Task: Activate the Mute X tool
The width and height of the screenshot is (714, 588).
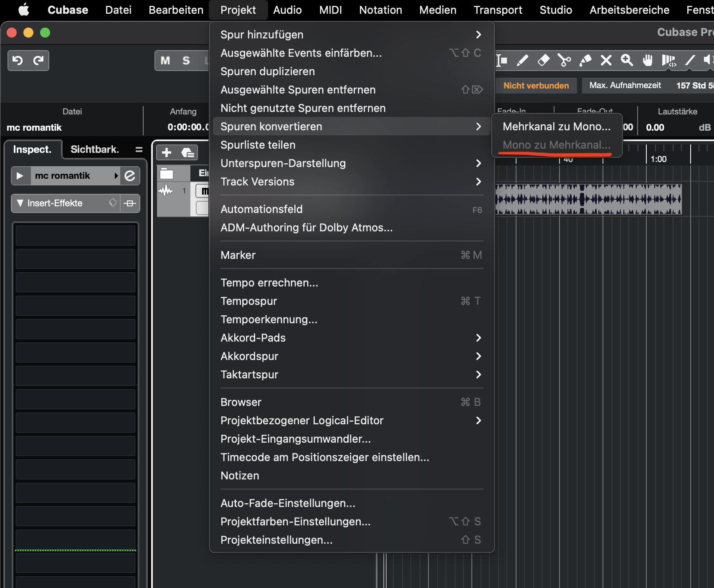Action: pos(606,61)
